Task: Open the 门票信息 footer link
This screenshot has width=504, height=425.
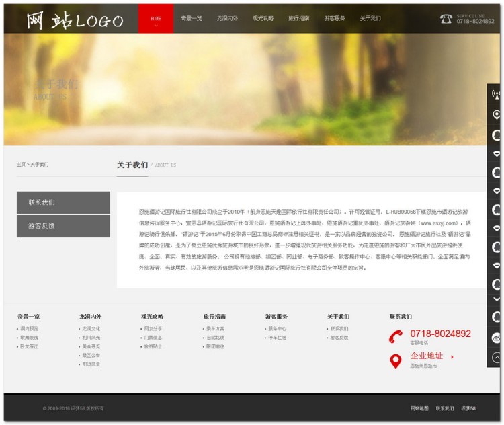Action: coord(153,338)
